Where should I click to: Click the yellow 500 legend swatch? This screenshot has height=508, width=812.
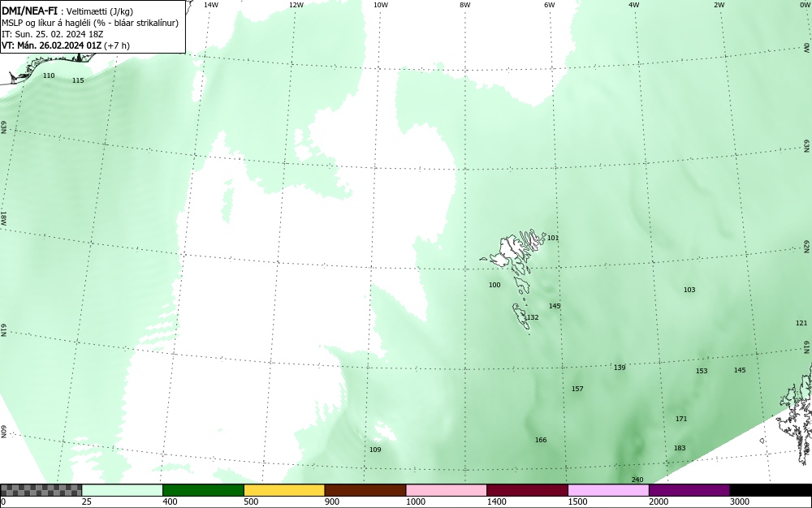click(x=284, y=490)
